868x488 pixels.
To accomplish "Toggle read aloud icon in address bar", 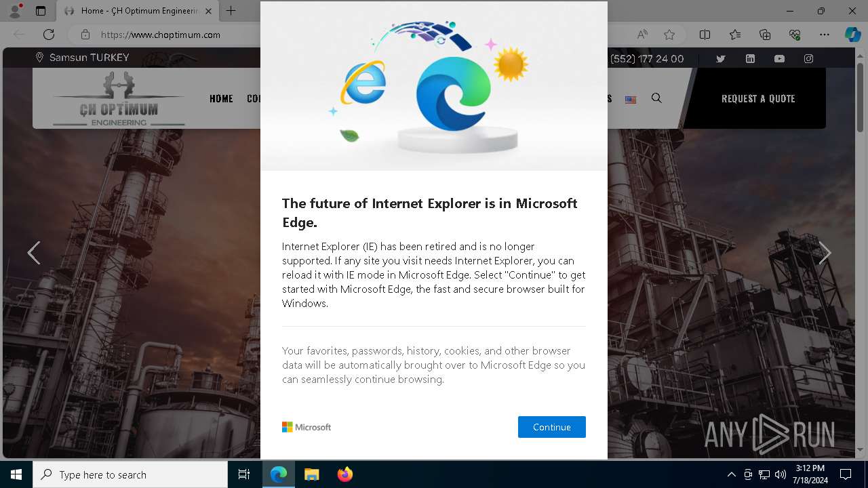I will [x=642, y=35].
